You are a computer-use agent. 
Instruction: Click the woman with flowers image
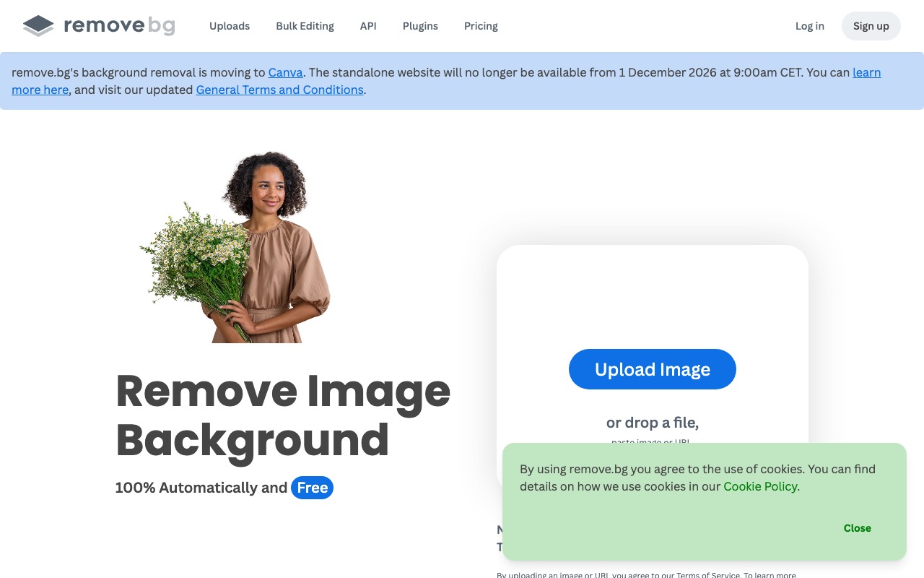click(x=235, y=247)
